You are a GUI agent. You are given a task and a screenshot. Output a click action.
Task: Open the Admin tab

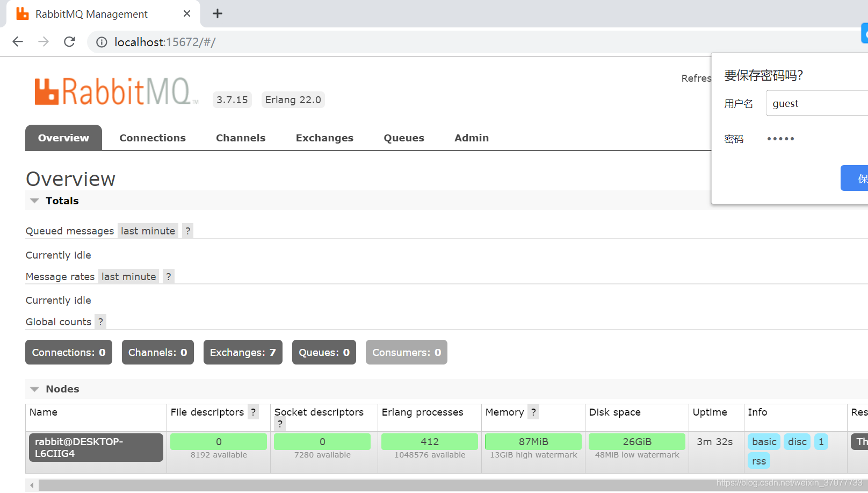[472, 138]
